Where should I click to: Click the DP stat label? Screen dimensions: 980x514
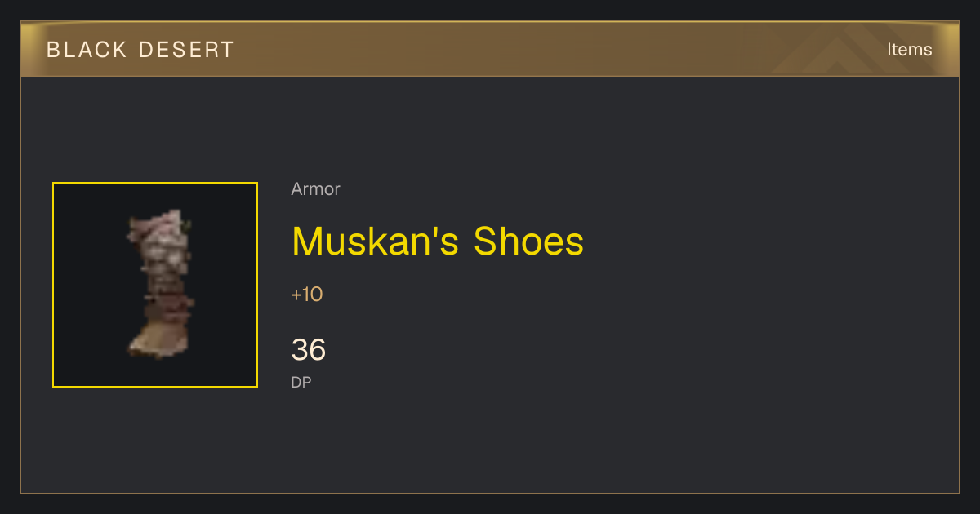(x=301, y=382)
